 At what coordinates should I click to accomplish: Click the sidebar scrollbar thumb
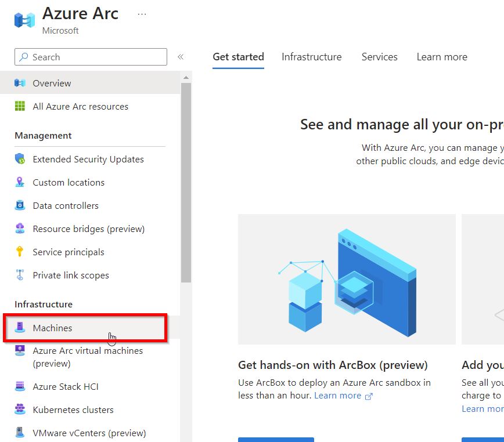(x=186, y=183)
